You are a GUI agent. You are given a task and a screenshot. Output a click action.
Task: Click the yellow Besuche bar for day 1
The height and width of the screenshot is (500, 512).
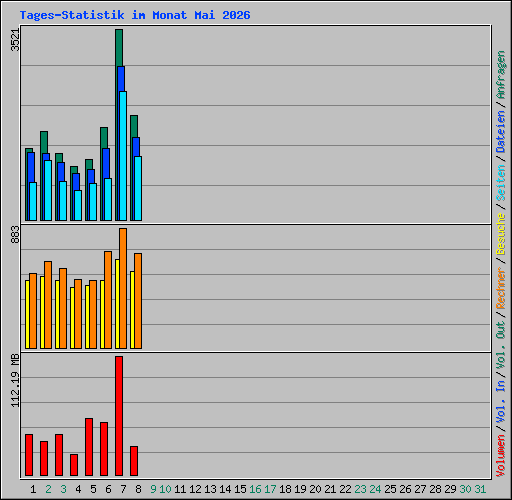pyautogui.click(x=27, y=314)
